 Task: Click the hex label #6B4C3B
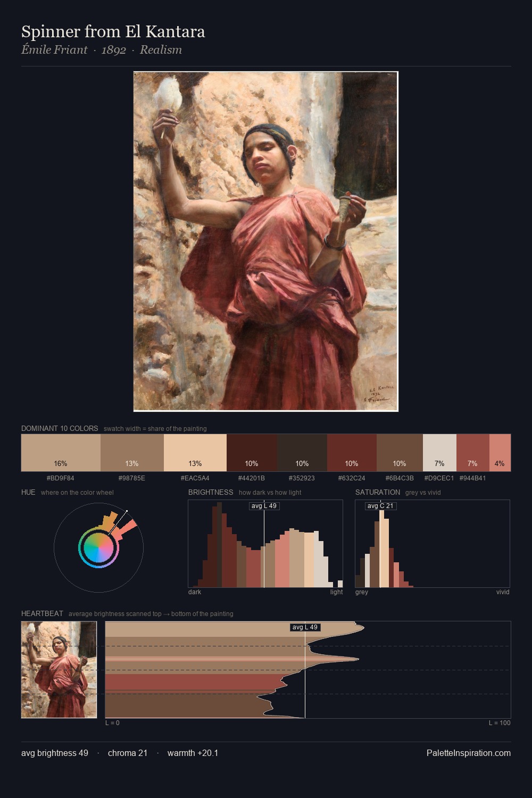click(x=400, y=478)
